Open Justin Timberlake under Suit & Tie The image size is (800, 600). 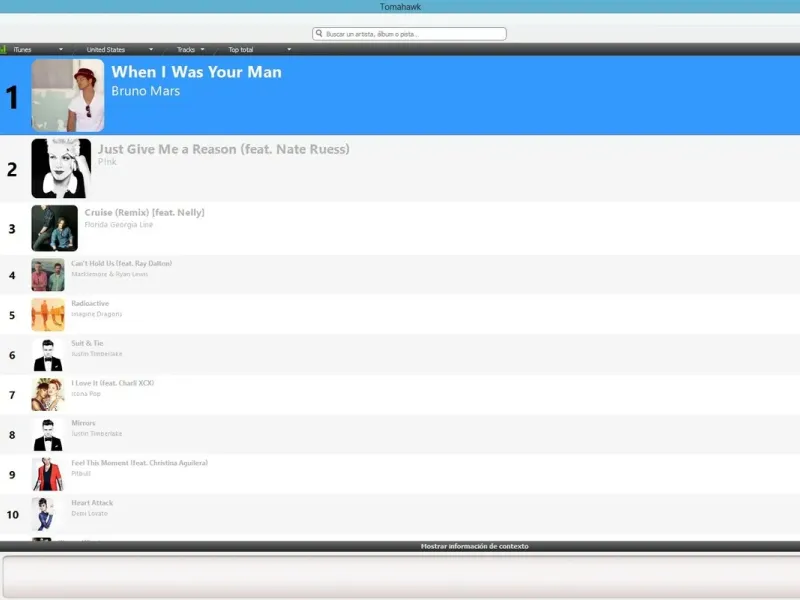point(96,354)
